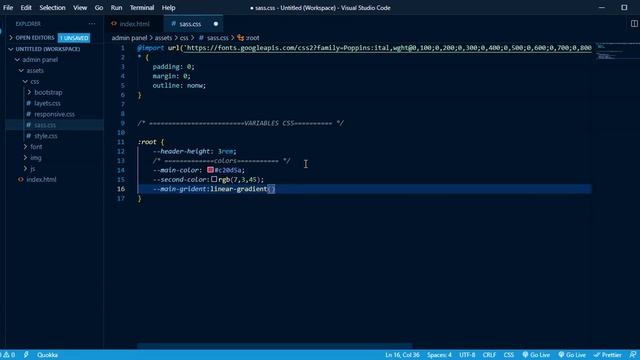Click Quokka in the status bar
Viewport: 640px width, 360px height.
[47, 355]
